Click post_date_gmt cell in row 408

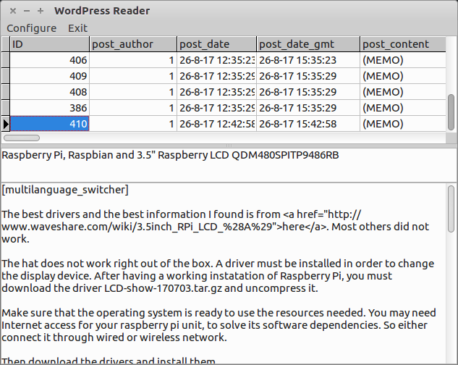click(308, 92)
